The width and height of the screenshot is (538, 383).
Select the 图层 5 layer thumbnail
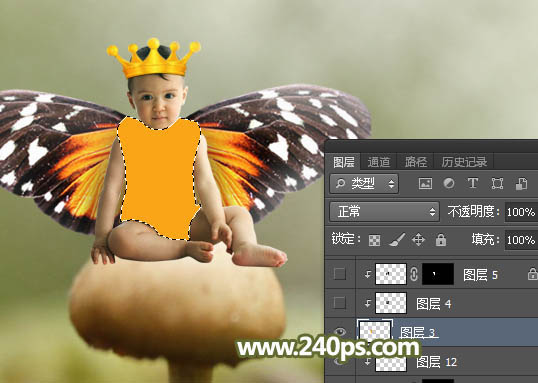[391, 274]
